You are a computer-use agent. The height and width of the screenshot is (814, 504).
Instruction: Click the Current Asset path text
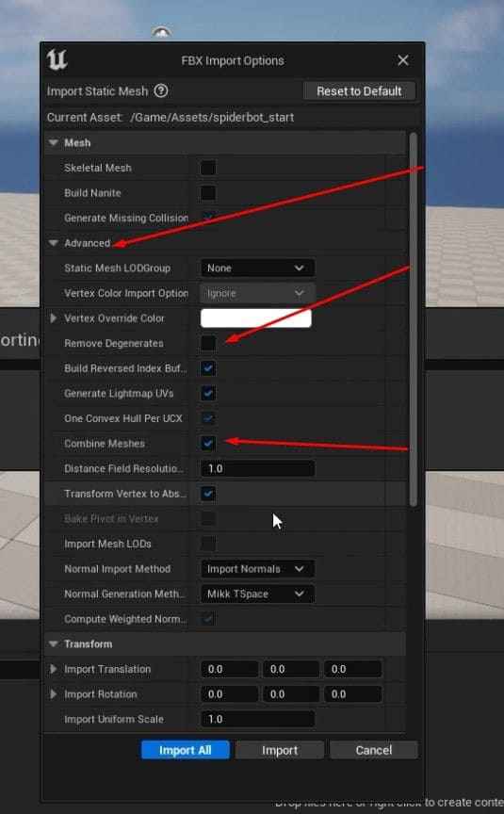tap(212, 118)
